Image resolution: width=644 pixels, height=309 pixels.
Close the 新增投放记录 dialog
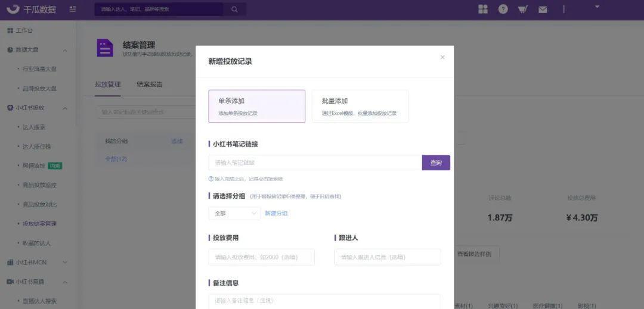coord(442,57)
